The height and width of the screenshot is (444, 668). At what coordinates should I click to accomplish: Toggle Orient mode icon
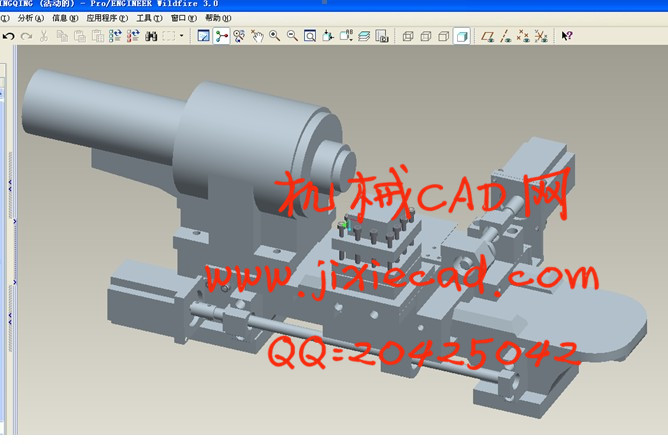239,36
